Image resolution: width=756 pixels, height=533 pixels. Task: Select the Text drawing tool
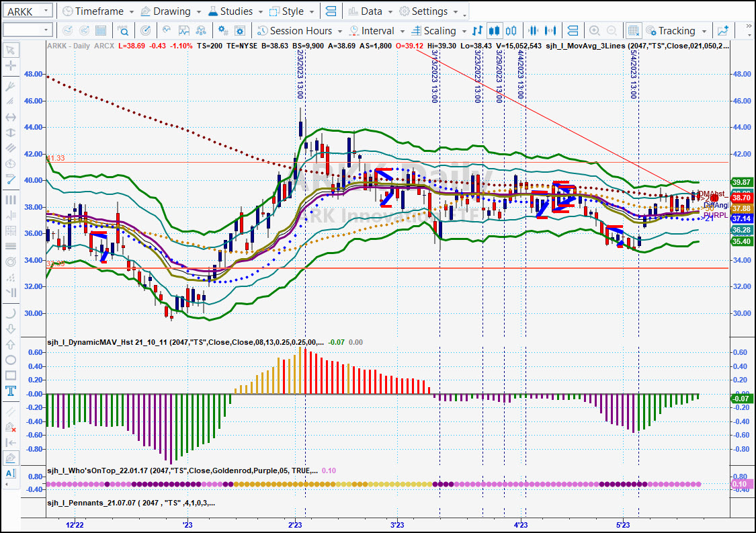tap(11, 391)
